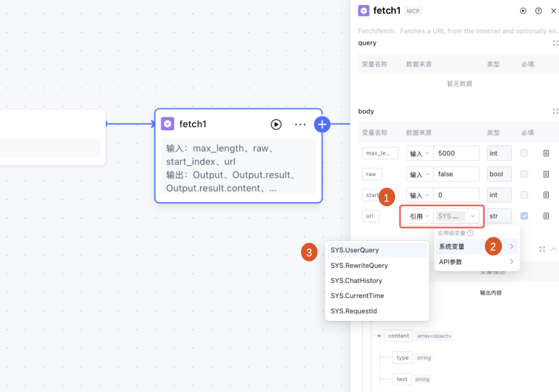Select SYS.RewriteQuery from the variable list

point(359,266)
